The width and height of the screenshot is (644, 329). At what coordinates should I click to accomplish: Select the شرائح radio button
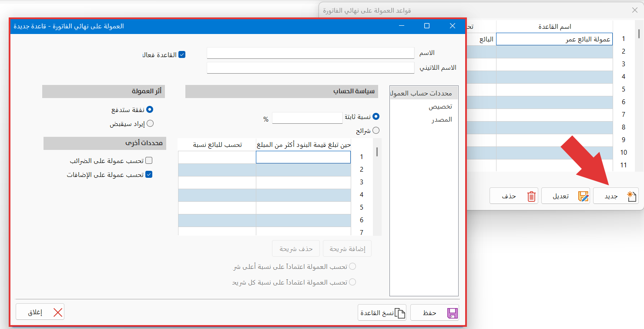coord(376,130)
